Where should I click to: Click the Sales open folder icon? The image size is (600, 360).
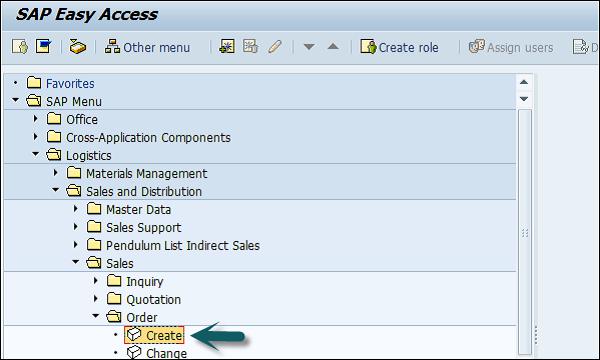pyautogui.click(x=94, y=262)
